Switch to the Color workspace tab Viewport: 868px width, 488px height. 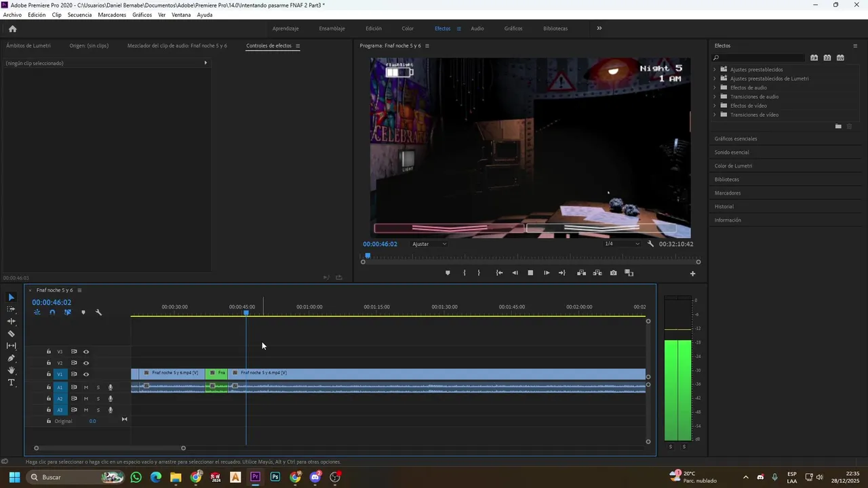tap(408, 28)
